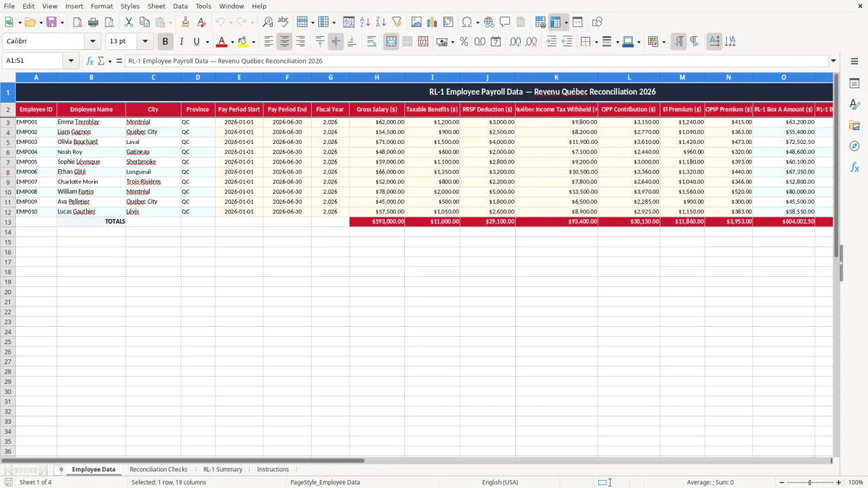Click Sort Descending
This screenshot has width=868, height=488.
click(x=380, y=22)
